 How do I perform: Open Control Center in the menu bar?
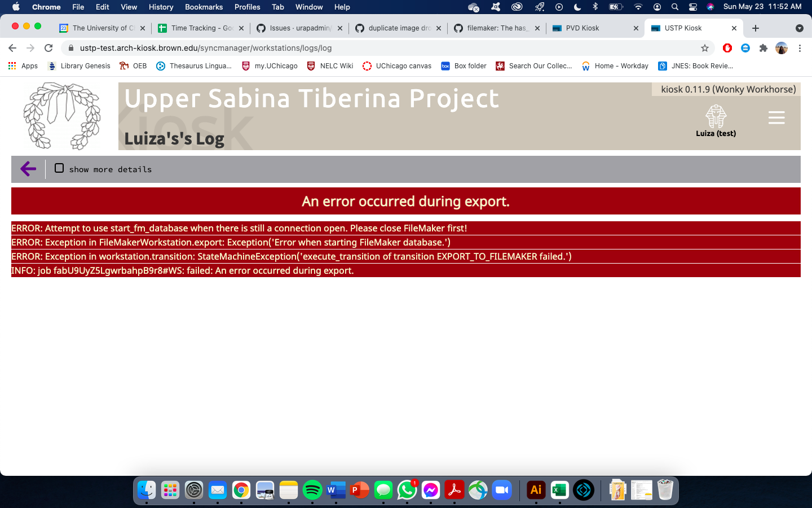(x=693, y=7)
